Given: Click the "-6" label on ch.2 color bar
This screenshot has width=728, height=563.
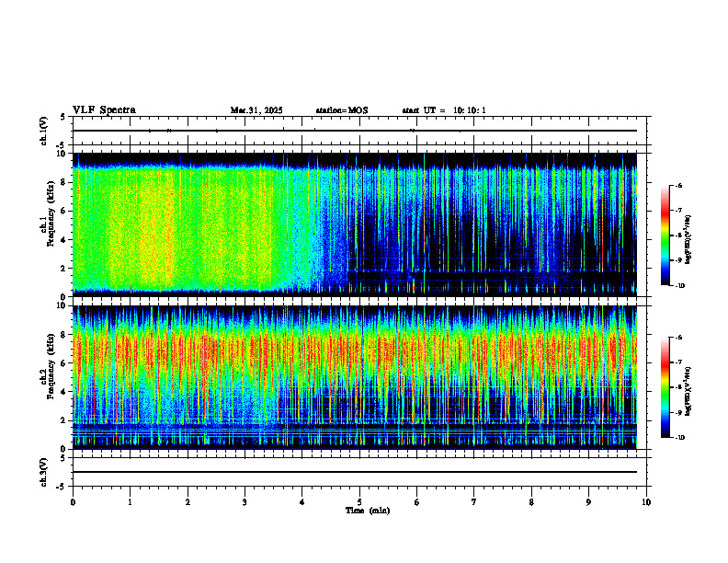Looking at the screenshot, I should 678,338.
